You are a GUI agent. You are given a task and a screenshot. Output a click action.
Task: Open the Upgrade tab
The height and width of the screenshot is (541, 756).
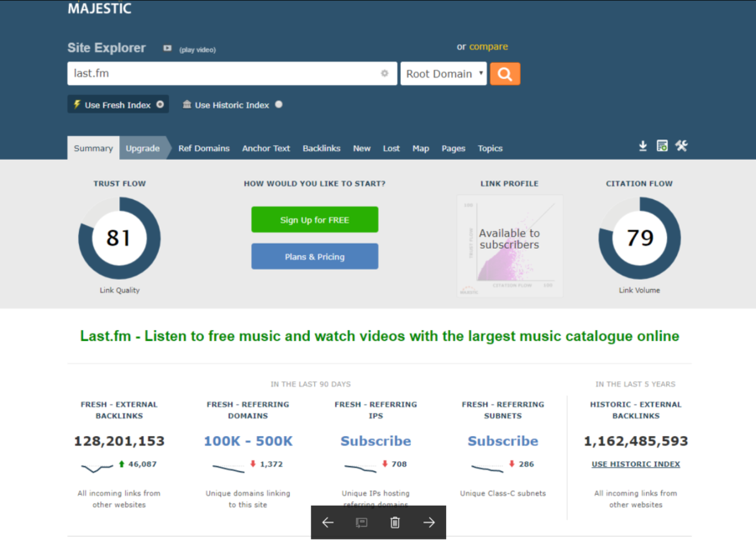tap(143, 148)
